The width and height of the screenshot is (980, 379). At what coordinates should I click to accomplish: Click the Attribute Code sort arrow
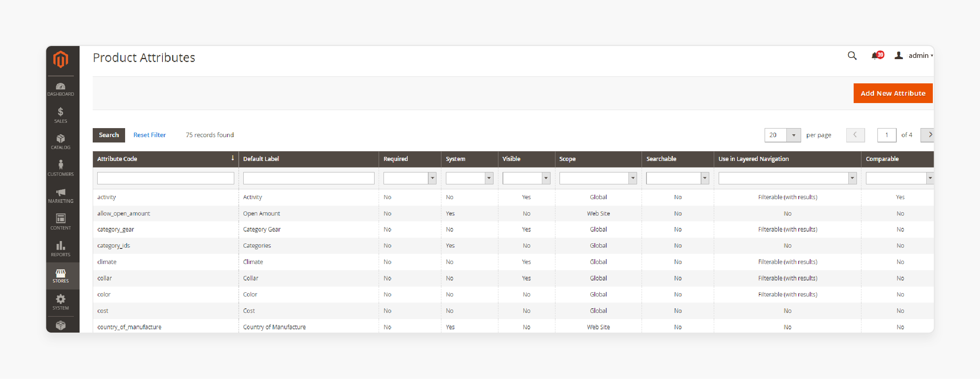click(233, 158)
